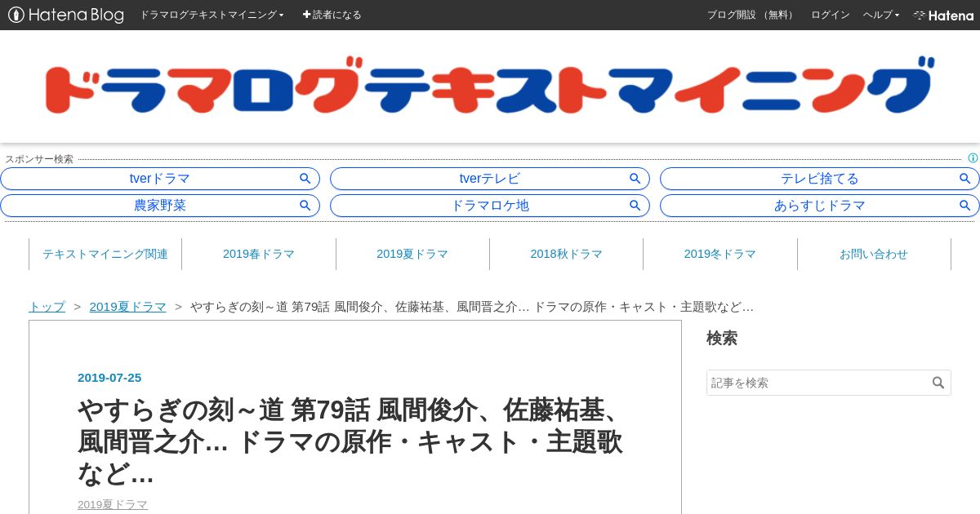This screenshot has height=514, width=980.
Task: Click search icon next to 農家野菜
Action: (305, 206)
